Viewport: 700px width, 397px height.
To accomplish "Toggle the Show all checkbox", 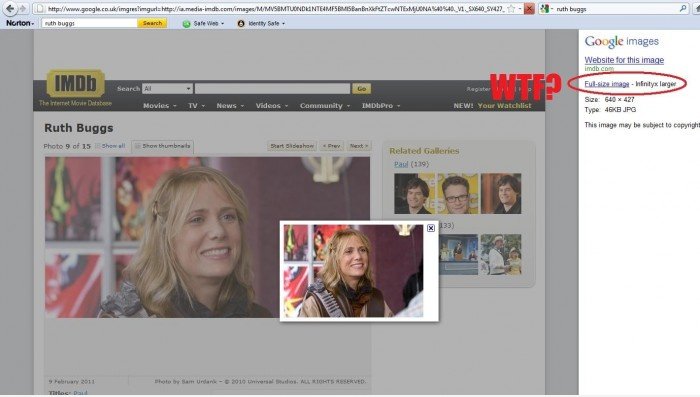I will coord(98,146).
